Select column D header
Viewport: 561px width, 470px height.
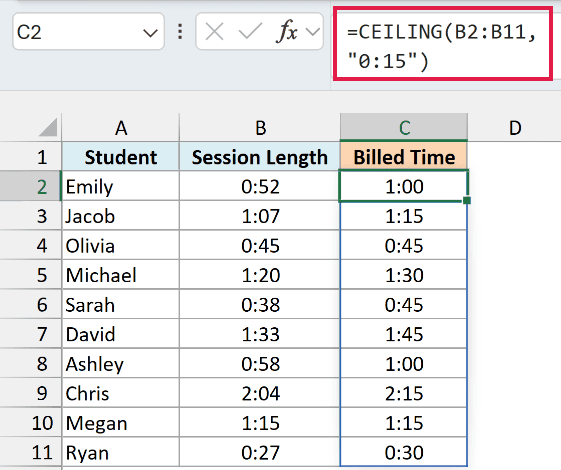click(x=514, y=128)
